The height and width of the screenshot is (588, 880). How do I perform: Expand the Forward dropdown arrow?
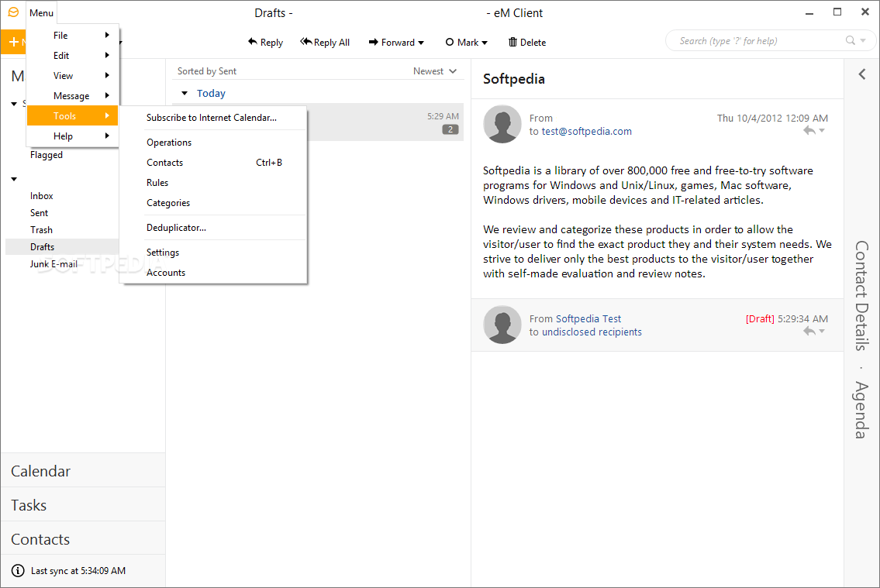[x=421, y=43]
